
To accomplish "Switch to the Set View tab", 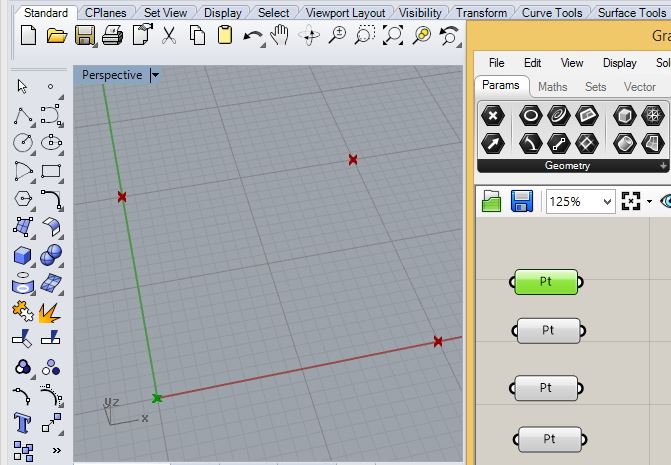I will pos(166,13).
